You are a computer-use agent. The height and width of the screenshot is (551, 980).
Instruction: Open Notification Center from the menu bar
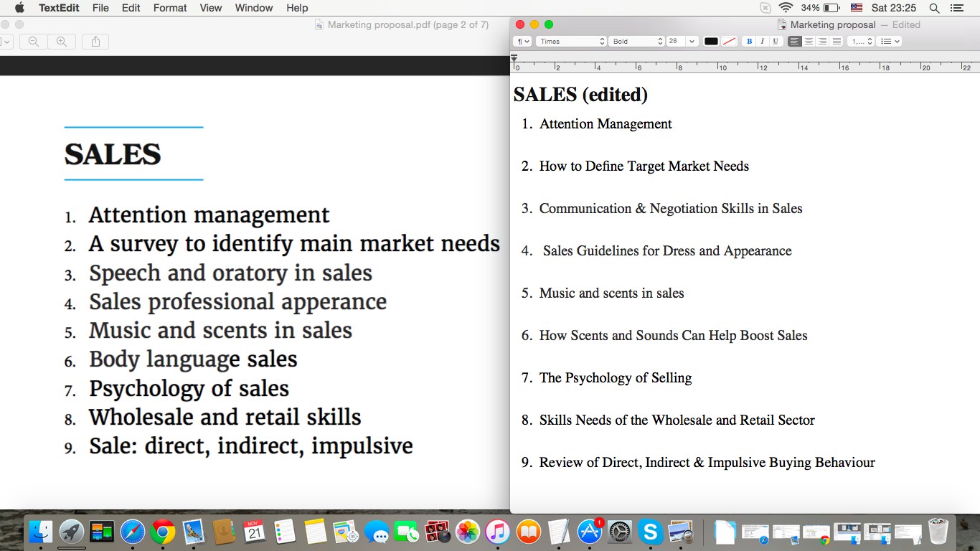click(x=956, y=8)
